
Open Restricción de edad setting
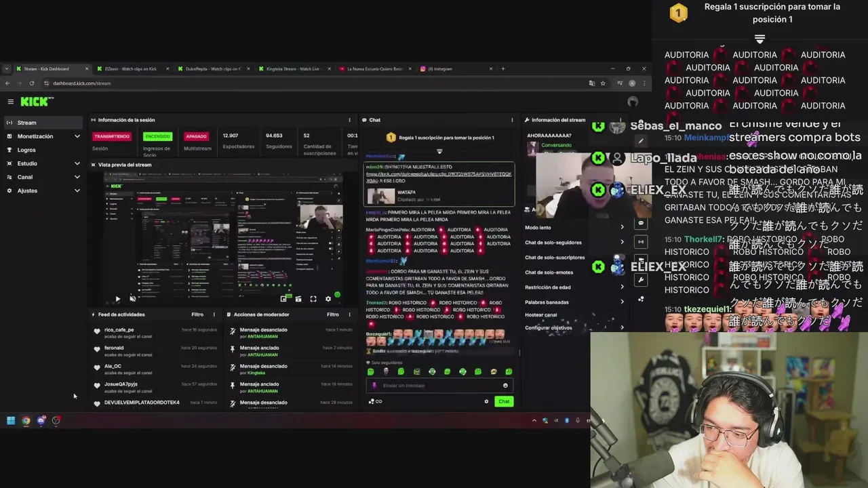click(x=574, y=287)
